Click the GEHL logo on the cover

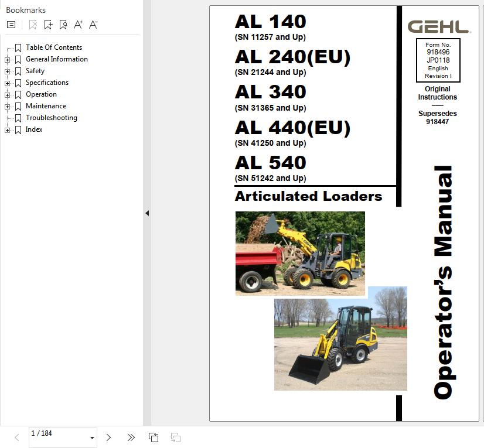click(x=439, y=27)
